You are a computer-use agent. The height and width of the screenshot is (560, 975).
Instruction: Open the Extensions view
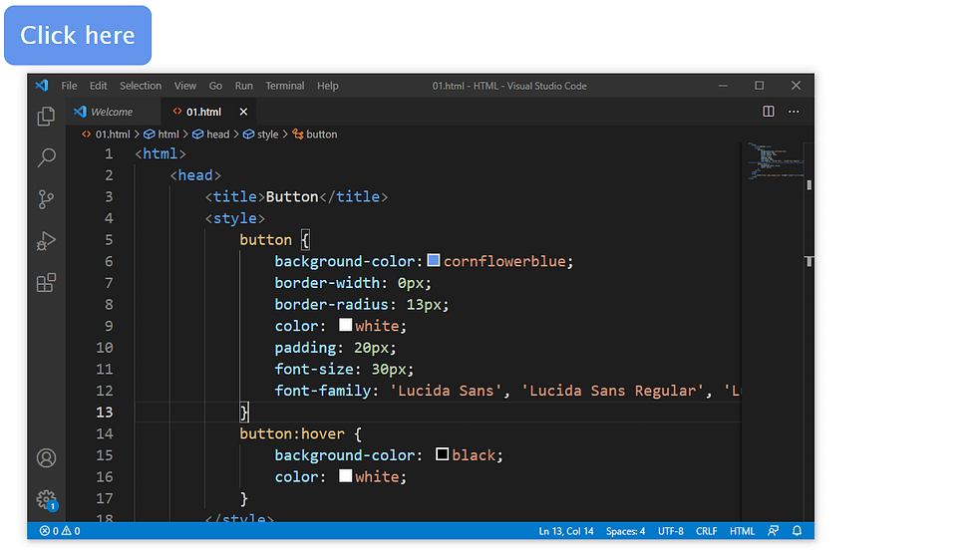pyautogui.click(x=46, y=283)
